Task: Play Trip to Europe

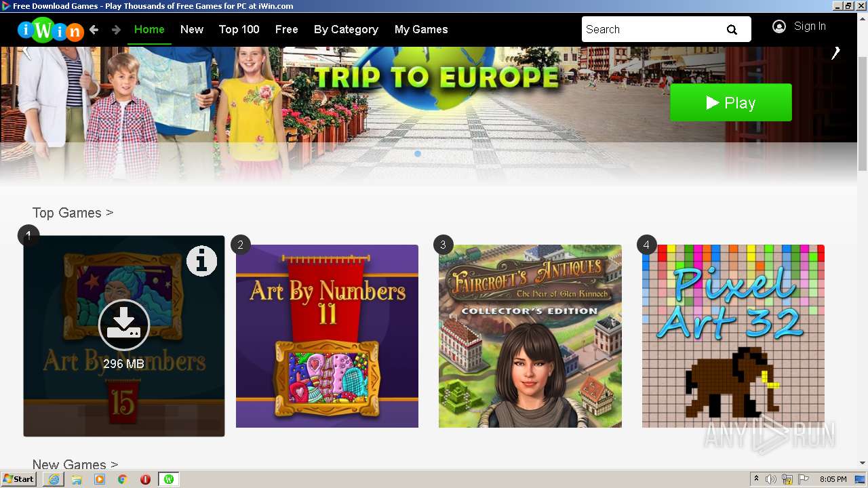Action: pos(731,102)
